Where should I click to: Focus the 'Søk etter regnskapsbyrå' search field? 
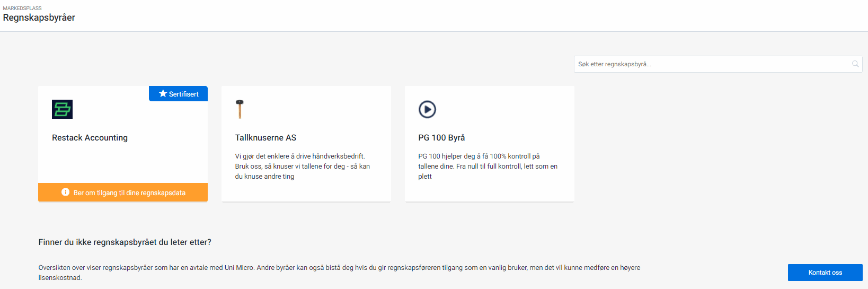tap(710, 64)
